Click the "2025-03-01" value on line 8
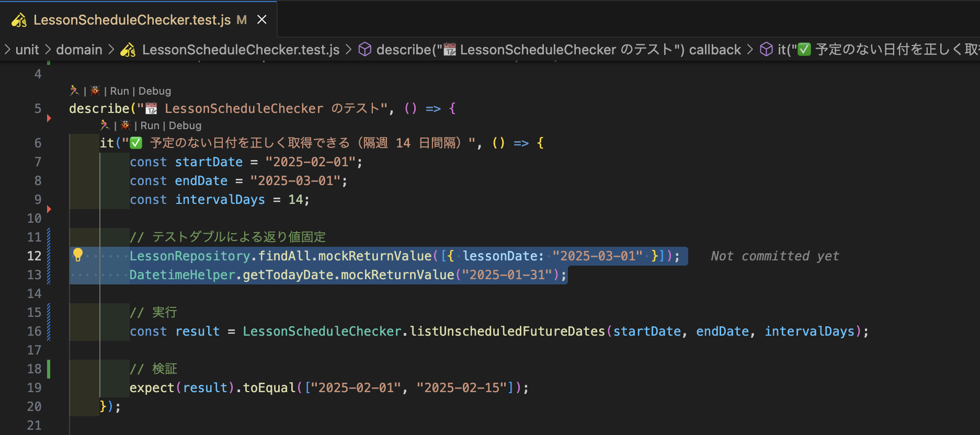The height and width of the screenshot is (435, 980). (295, 181)
